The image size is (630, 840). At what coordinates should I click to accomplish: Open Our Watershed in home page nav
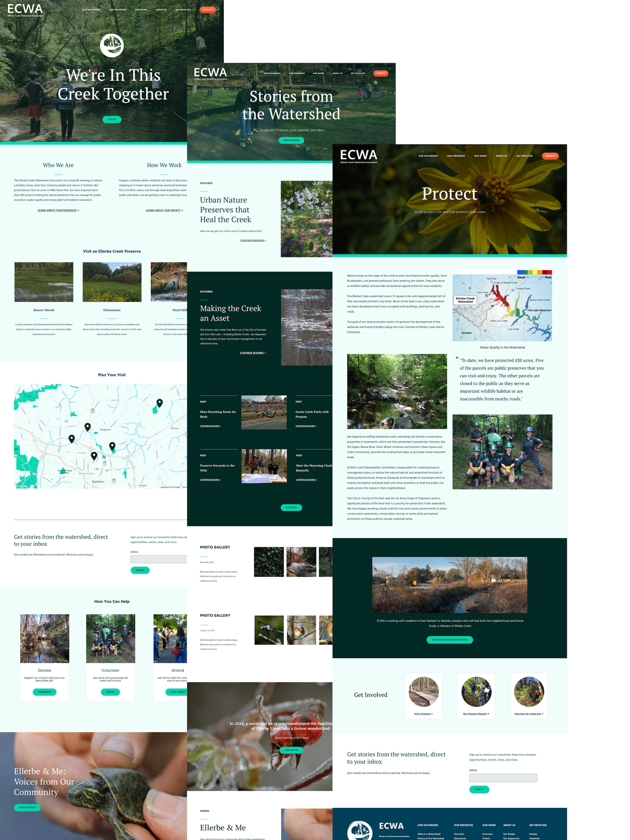[x=92, y=10]
